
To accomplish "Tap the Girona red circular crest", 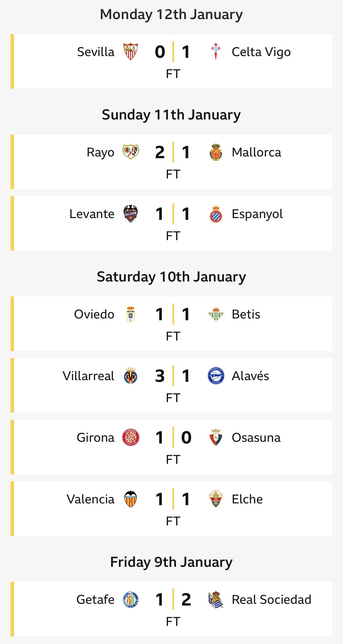I will pos(130,437).
